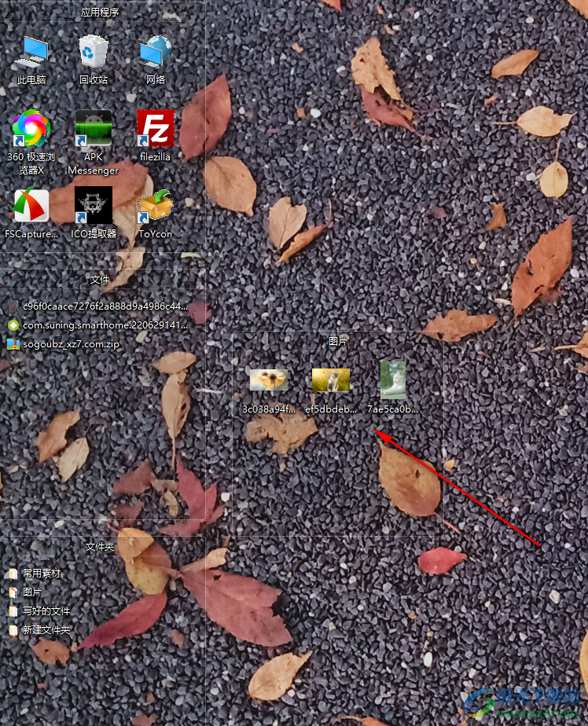This screenshot has width=588, height=726.
Task: Select the c96f0caace7276f2a888d9a4986c44 file
Action: point(97,306)
